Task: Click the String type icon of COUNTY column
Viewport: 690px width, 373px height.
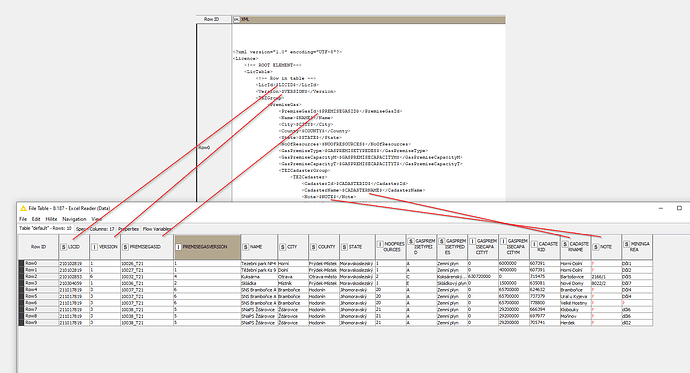Action: (x=313, y=247)
